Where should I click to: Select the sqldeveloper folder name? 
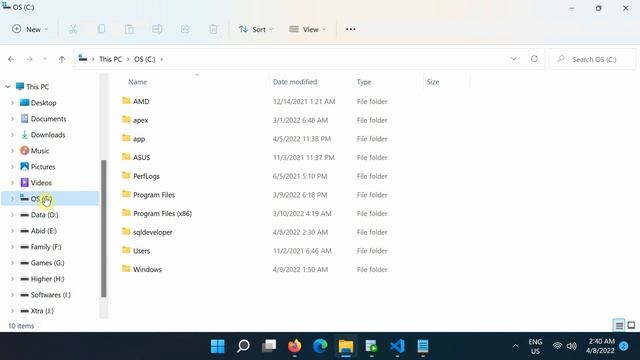pyautogui.click(x=153, y=232)
